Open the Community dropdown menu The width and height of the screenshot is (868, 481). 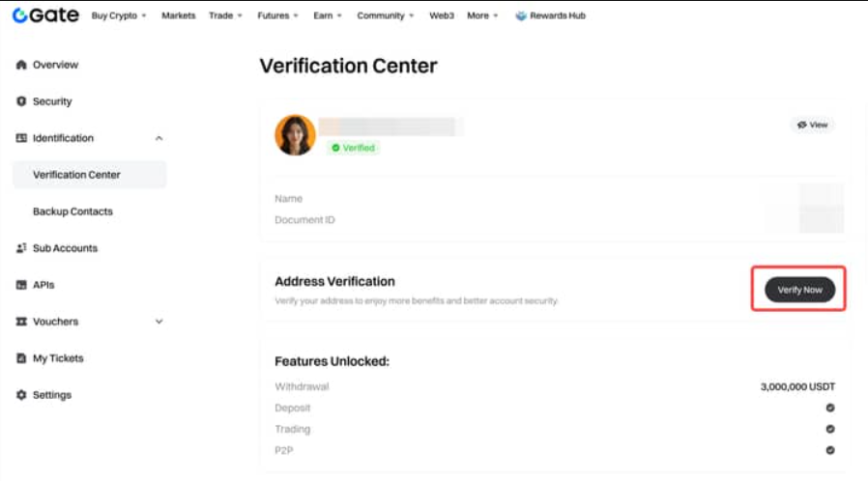click(x=386, y=15)
